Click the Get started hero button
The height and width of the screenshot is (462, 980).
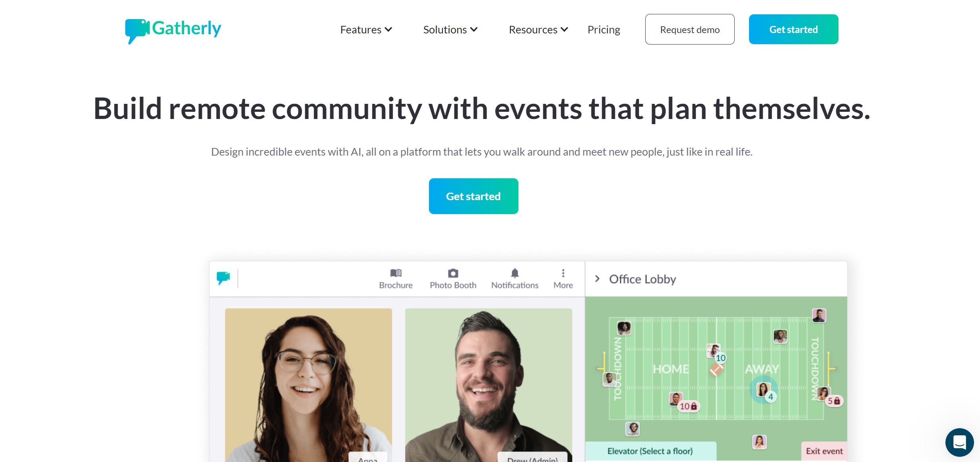(473, 196)
